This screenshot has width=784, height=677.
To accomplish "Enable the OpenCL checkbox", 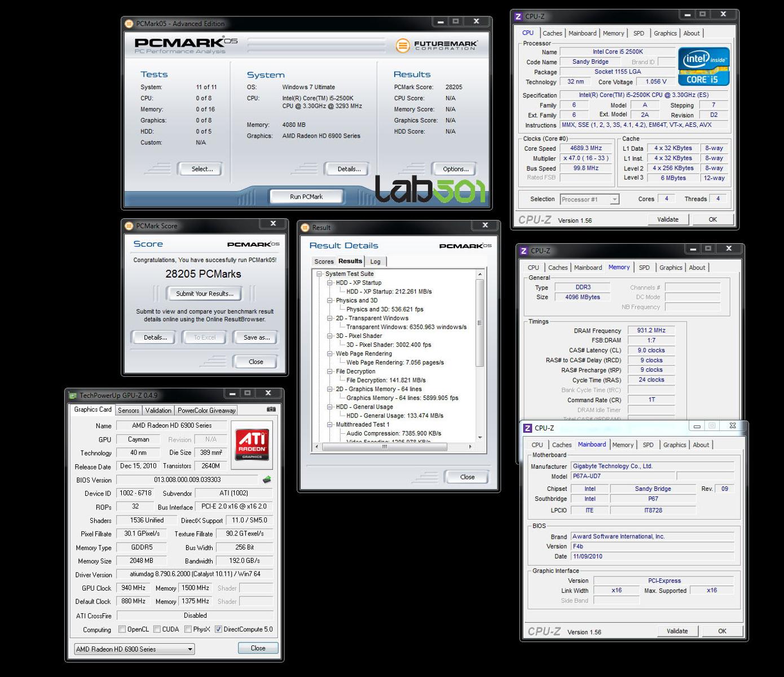I will click(122, 629).
